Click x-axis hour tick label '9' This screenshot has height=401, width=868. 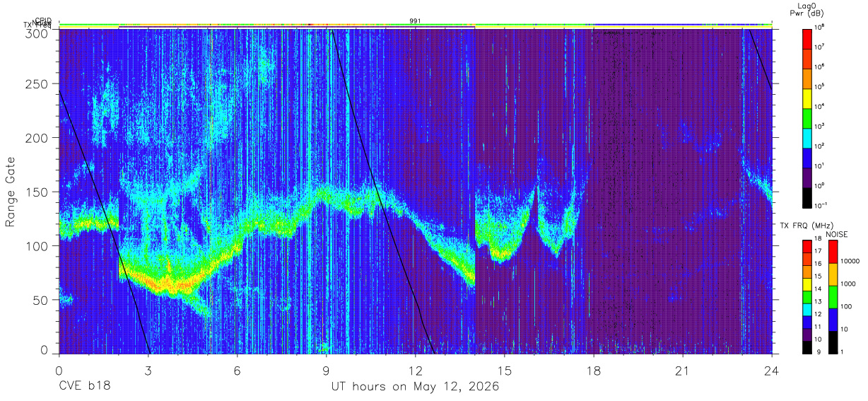(326, 371)
